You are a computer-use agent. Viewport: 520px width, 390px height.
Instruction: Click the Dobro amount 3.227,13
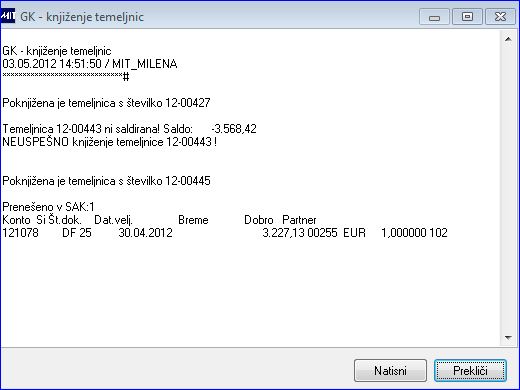(x=283, y=233)
